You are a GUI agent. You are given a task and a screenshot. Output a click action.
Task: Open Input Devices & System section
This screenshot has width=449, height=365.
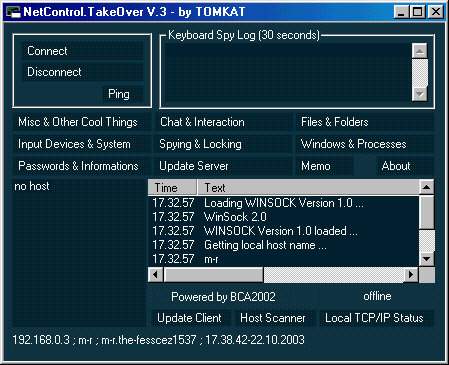tap(82, 144)
